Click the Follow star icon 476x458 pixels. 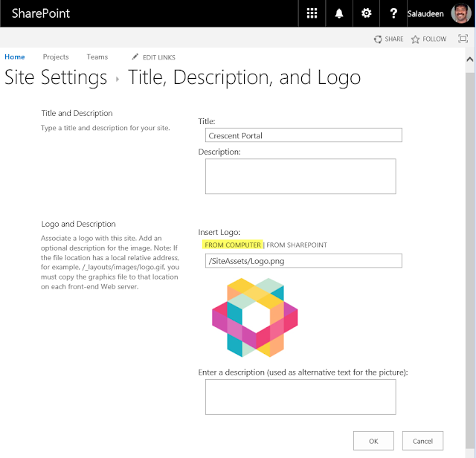pos(415,39)
